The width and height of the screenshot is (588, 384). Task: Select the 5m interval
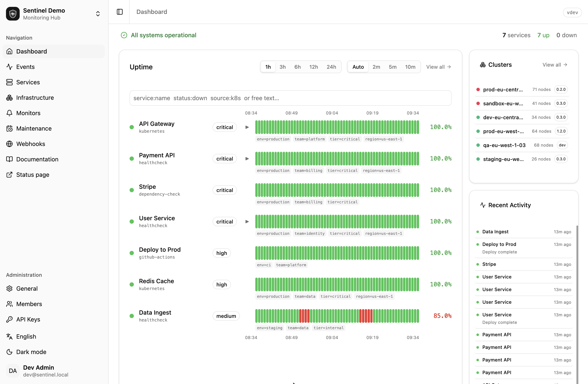point(393,67)
